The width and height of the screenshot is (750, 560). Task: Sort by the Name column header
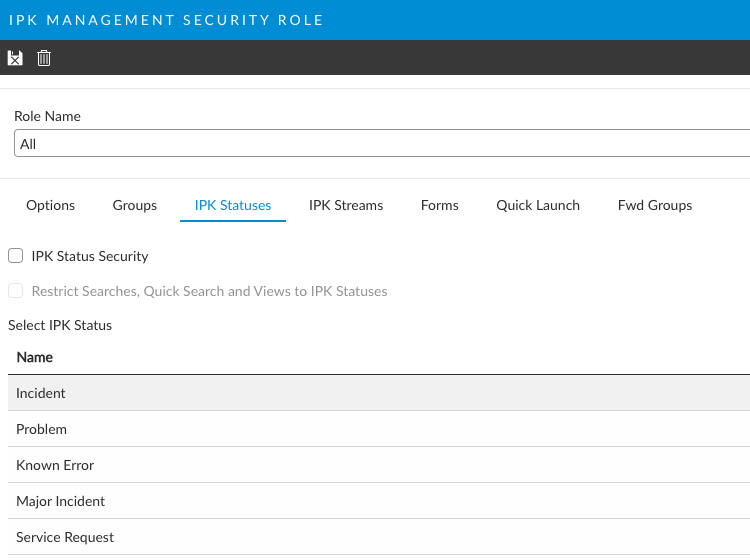click(35, 357)
